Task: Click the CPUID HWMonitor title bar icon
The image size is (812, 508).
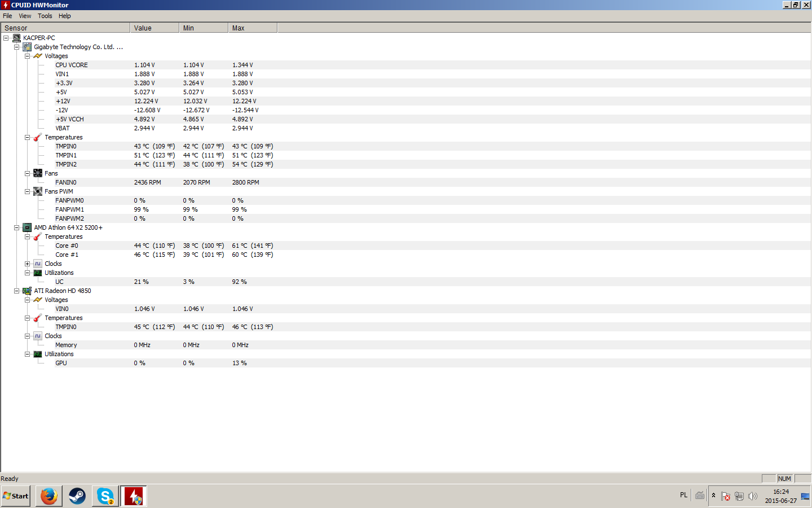Action: (x=6, y=5)
